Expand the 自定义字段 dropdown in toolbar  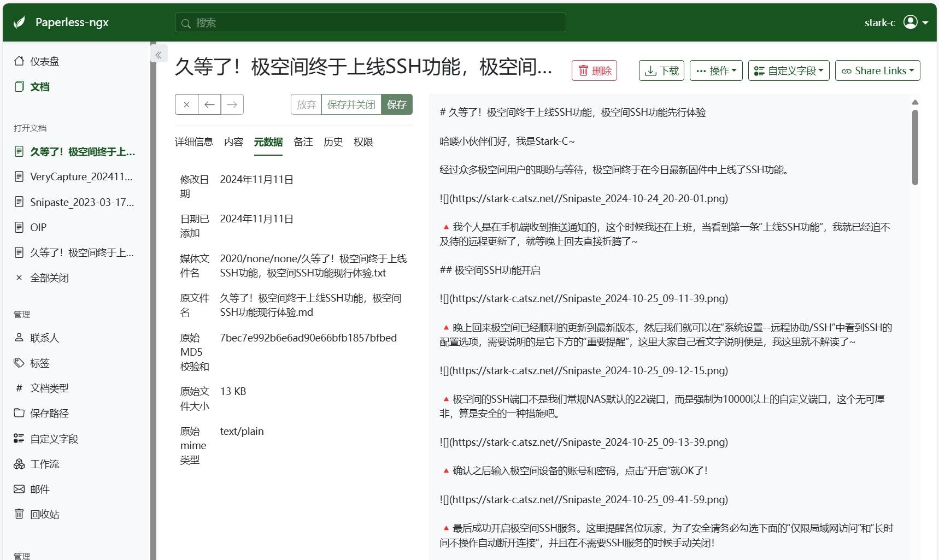point(789,70)
